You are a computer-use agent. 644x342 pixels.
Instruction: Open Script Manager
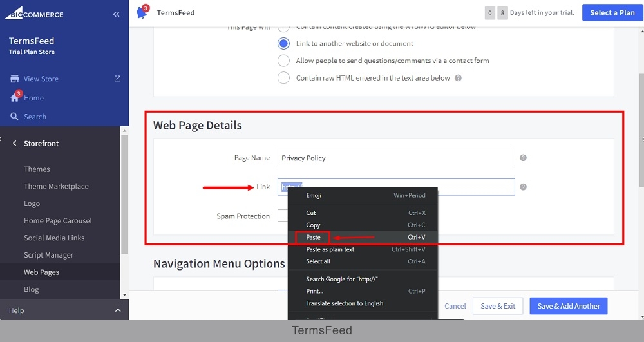pos(48,255)
